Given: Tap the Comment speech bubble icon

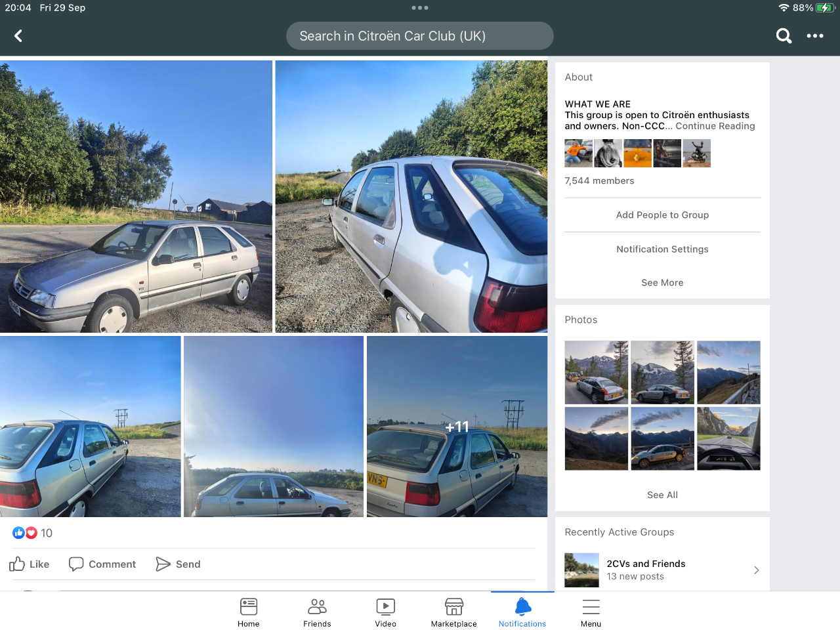Looking at the screenshot, I should (x=76, y=564).
